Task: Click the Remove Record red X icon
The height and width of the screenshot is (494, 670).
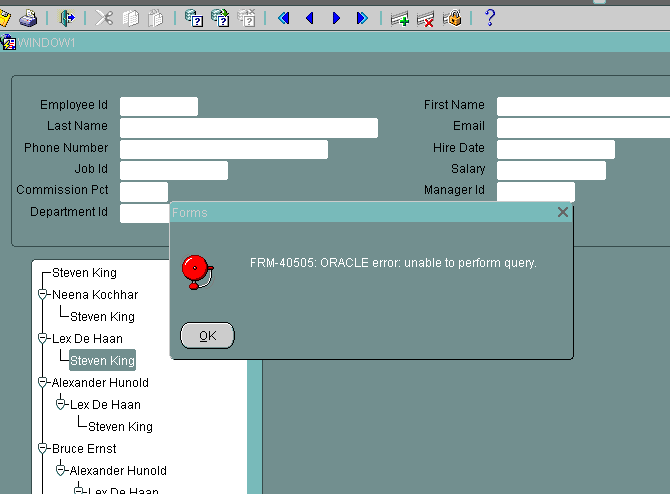Action: [x=425, y=18]
